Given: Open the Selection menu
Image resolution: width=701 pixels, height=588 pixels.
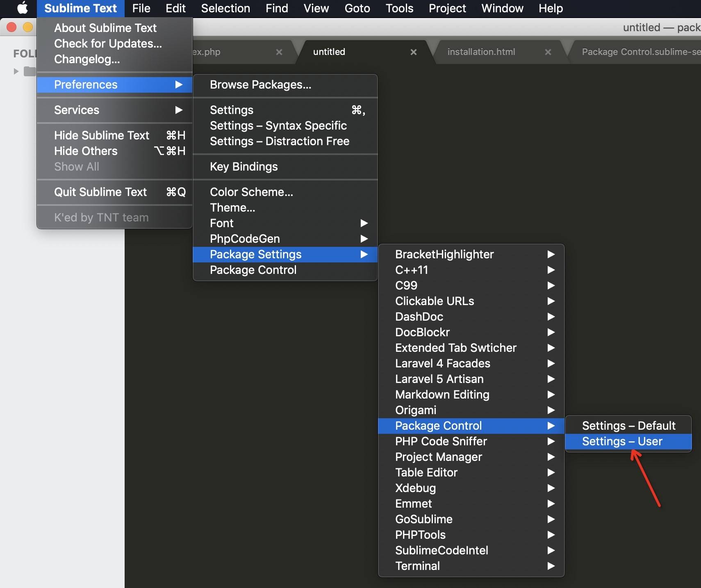Looking at the screenshot, I should click(225, 8).
